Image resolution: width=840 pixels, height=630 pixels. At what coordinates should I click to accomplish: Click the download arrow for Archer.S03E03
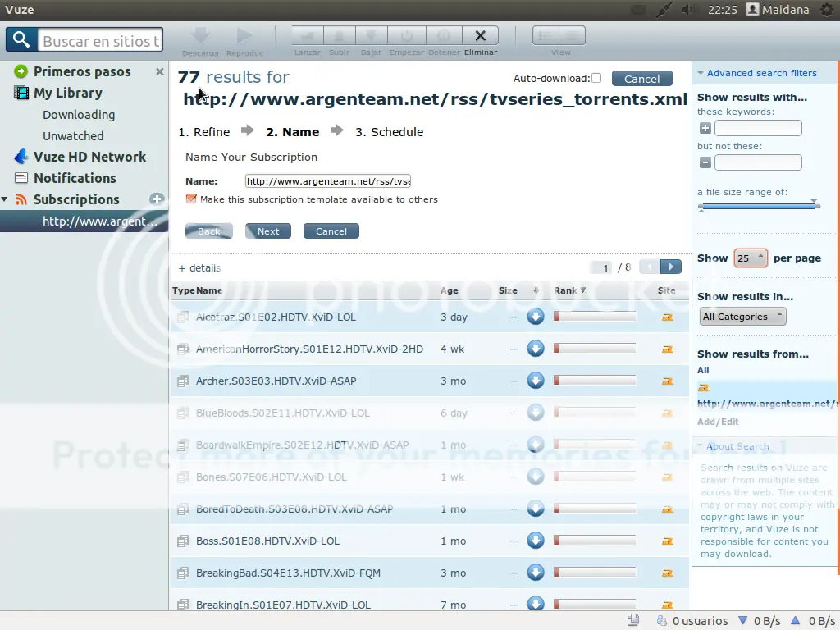535,381
